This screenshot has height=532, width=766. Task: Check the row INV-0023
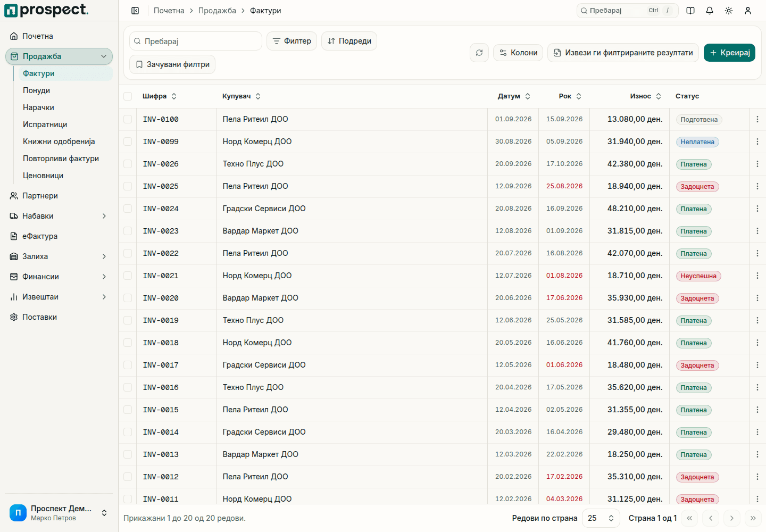tap(128, 231)
